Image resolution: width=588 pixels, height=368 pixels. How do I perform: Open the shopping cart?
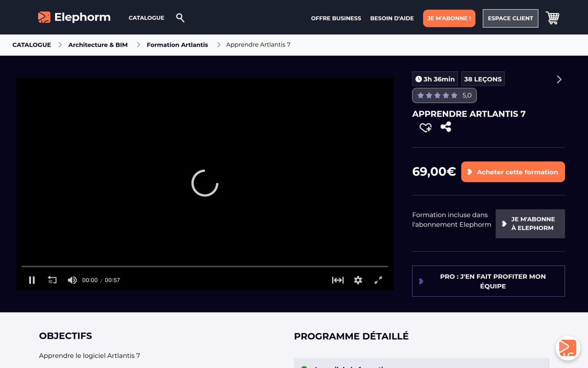tap(552, 18)
